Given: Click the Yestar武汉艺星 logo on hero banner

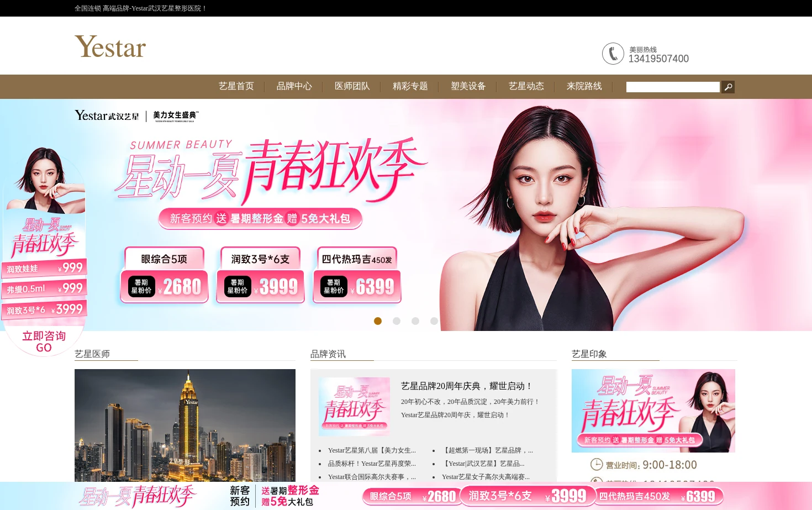Looking at the screenshot, I should [x=107, y=115].
